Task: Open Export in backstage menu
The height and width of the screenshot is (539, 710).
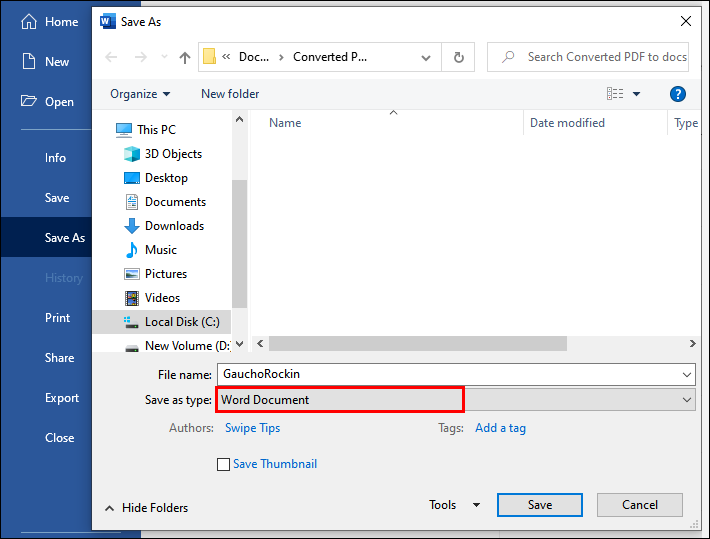Action: [x=62, y=398]
